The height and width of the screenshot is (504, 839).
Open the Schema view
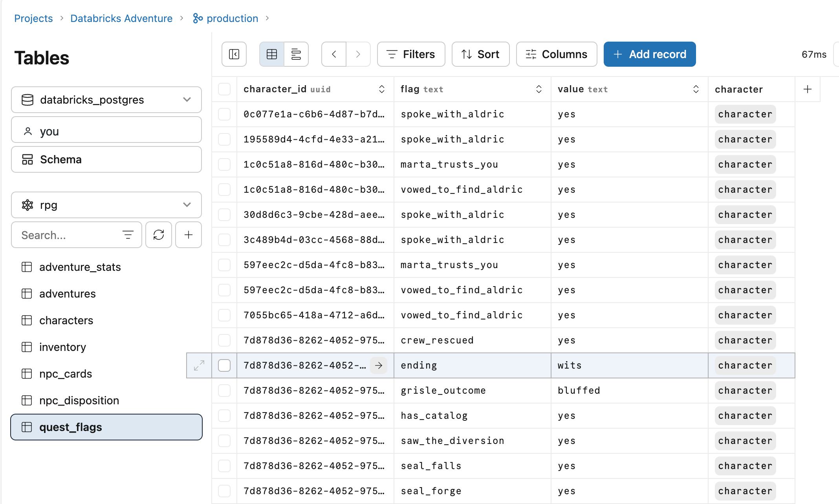pyautogui.click(x=106, y=159)
